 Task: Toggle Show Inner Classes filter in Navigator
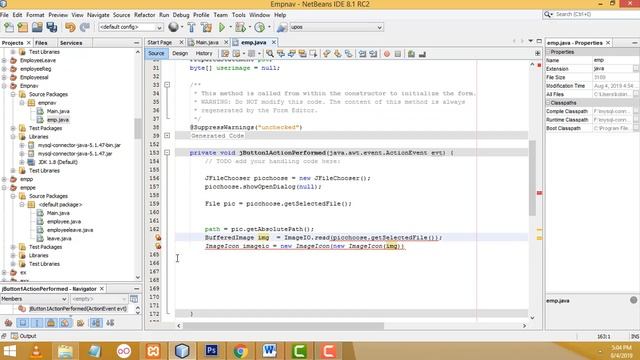point(65,323)
